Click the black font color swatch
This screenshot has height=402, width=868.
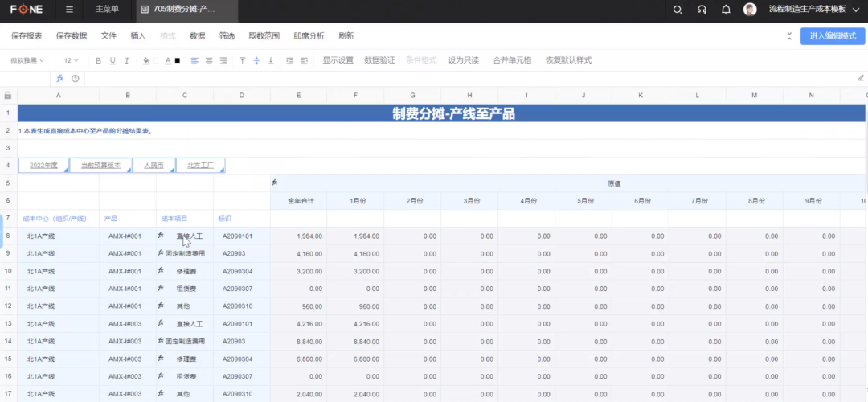(178, 61)
